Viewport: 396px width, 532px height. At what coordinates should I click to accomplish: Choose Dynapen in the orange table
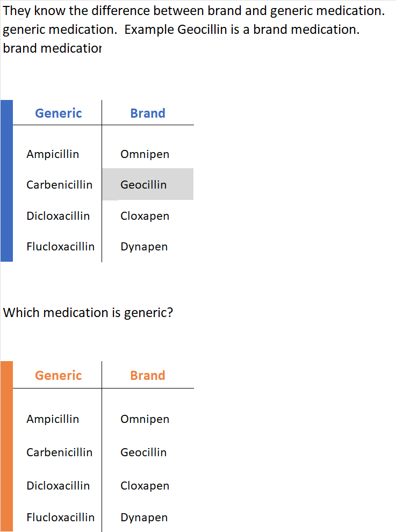144,517
